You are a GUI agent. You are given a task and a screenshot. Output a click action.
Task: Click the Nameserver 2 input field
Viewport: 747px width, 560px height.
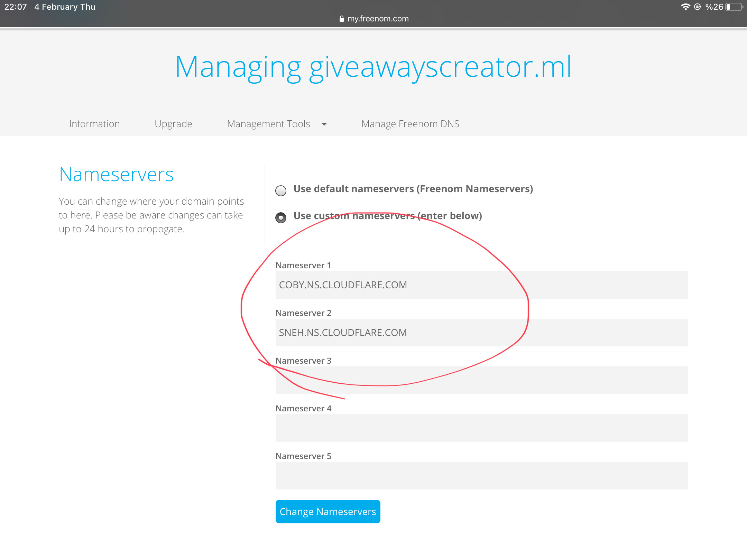pos(482,333)
